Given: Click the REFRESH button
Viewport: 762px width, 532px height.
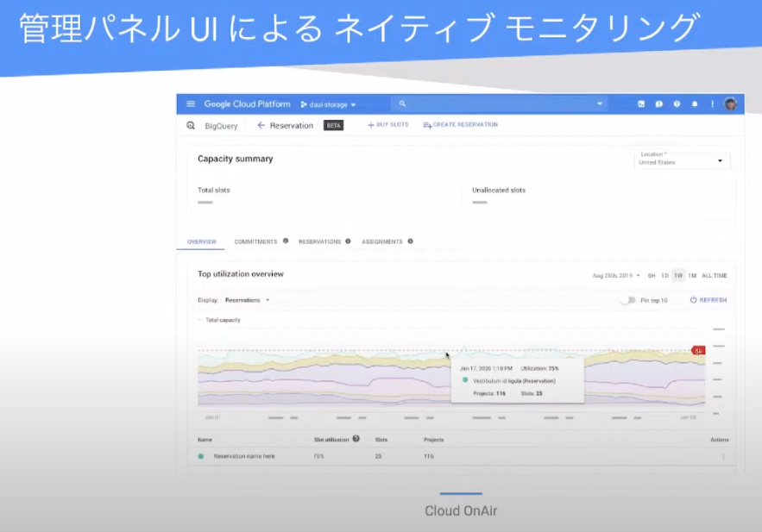Looking at the screenshot, I should tap(708, 300).
